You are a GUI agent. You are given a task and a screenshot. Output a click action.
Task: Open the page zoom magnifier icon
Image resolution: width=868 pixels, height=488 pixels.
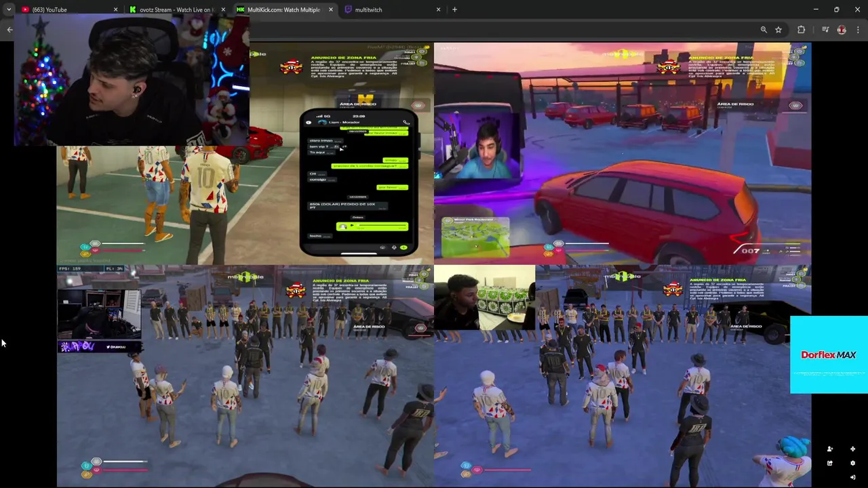point(764,30)
